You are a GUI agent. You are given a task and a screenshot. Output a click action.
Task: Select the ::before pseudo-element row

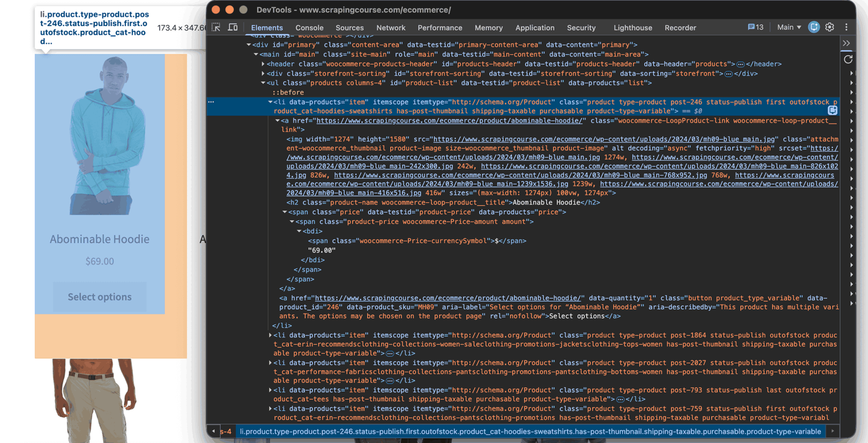pyautogui.click(x=288, y=92)
